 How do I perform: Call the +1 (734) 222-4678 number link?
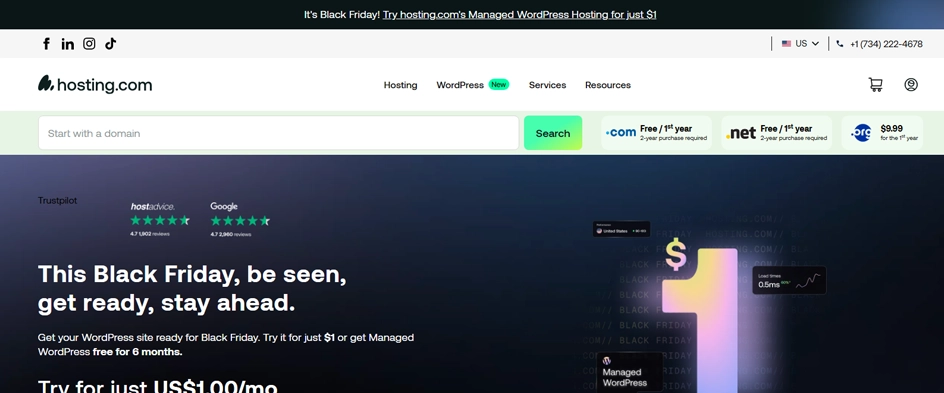(886, 44)
